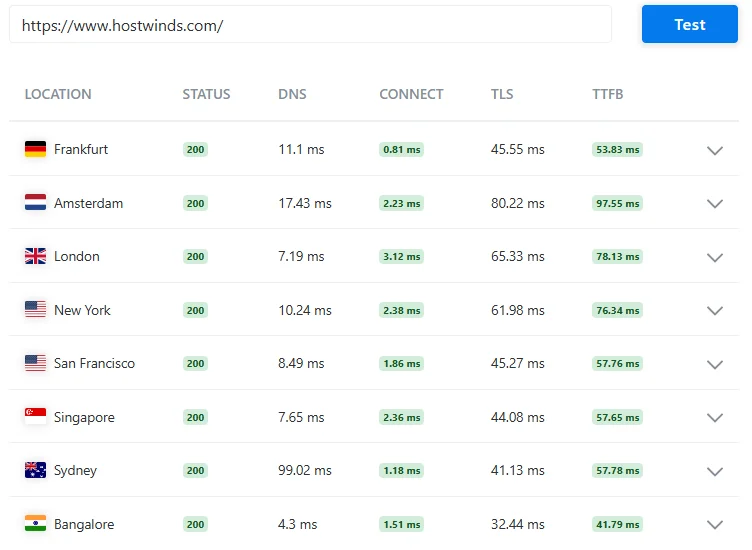This screenshot has width=752, height=550.
Task: Click the 32.44 ms TLS value
Action: [x=517, y=524]
